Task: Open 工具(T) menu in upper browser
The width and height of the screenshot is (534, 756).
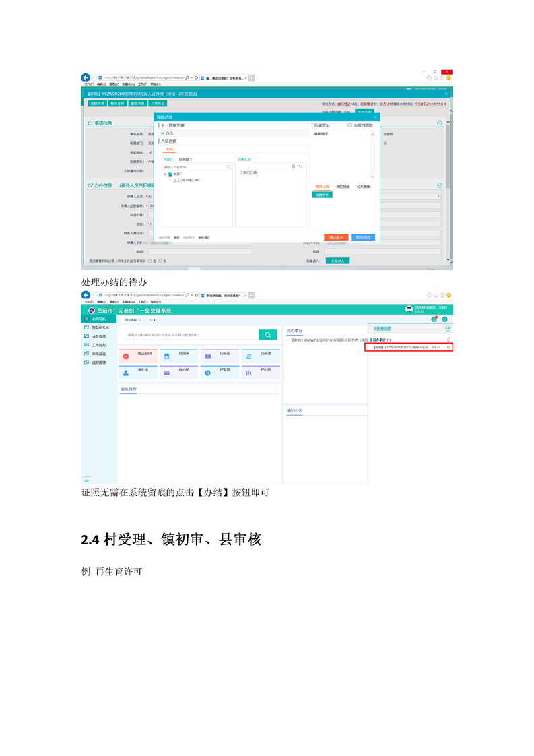Action: tap(143, 84)
